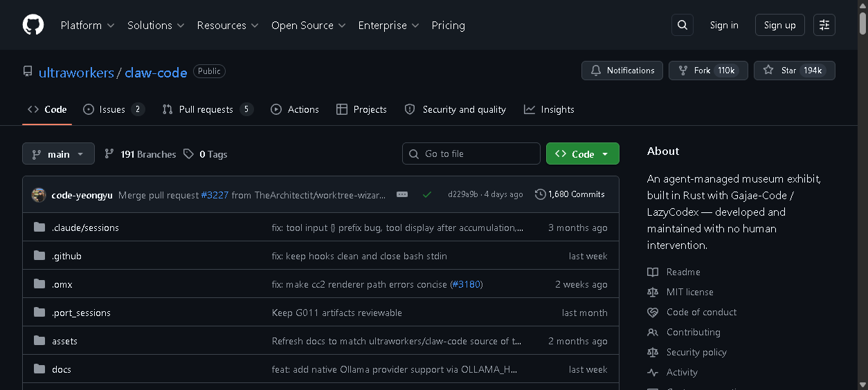Open the GitHub logo homepage
The height and width of the screenshot is (390, 868).
coord(33,25)
